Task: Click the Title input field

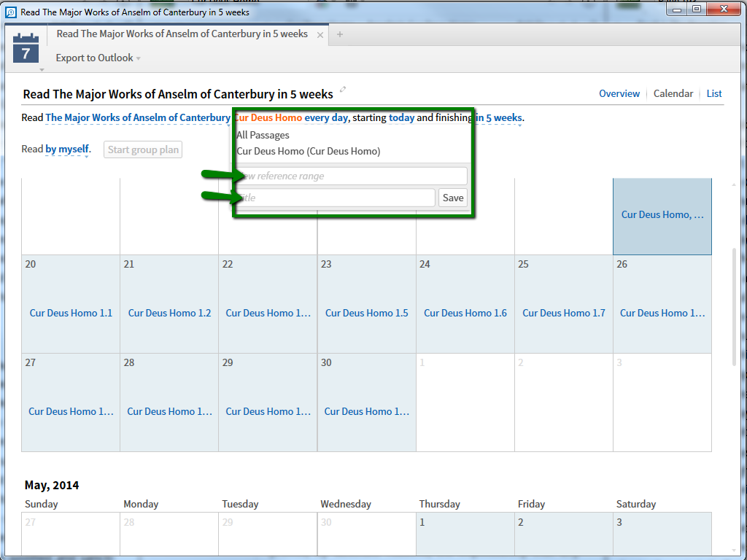Action: coord(336,198)
